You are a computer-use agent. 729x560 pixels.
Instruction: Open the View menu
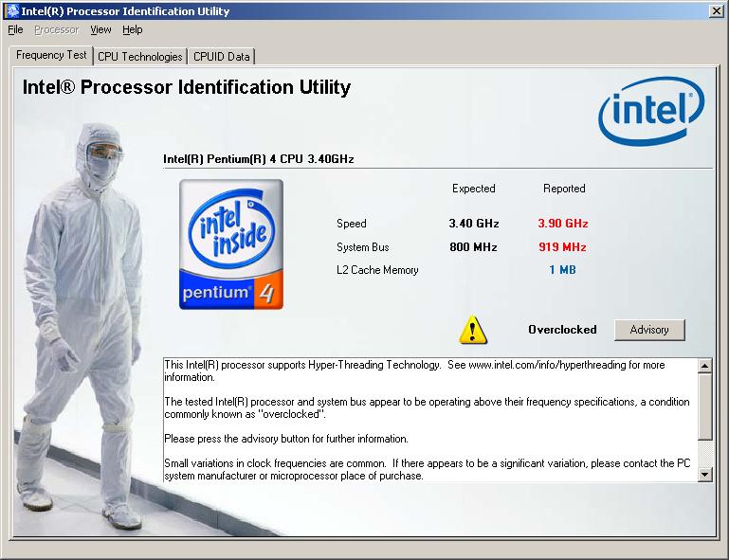(x=100, y=29)
